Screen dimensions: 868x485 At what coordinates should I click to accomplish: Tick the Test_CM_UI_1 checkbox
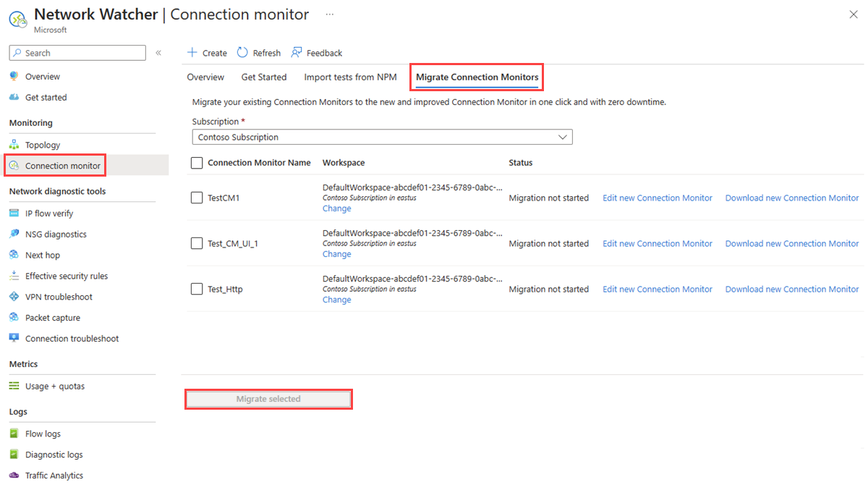click(197, 243)
